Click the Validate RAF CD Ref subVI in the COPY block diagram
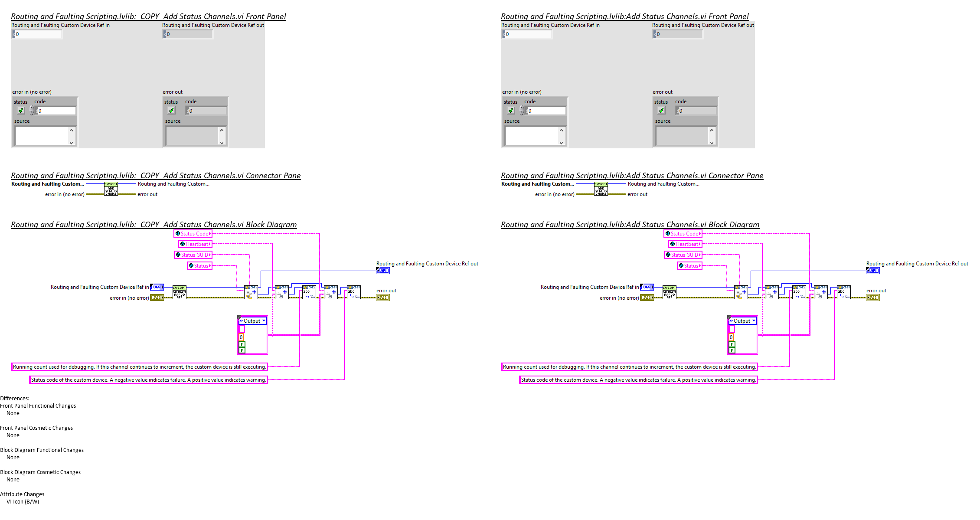 [179, 292]
